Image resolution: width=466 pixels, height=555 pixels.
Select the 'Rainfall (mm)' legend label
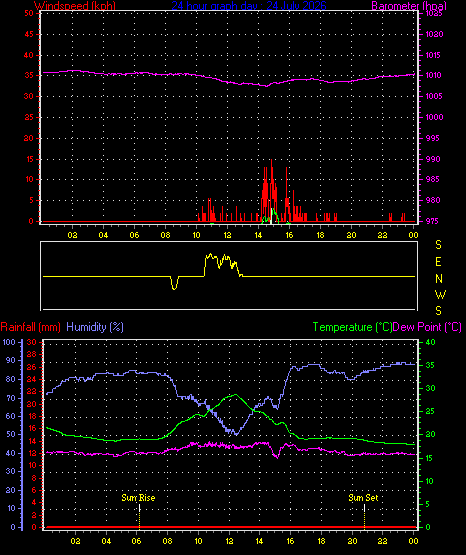30,327
